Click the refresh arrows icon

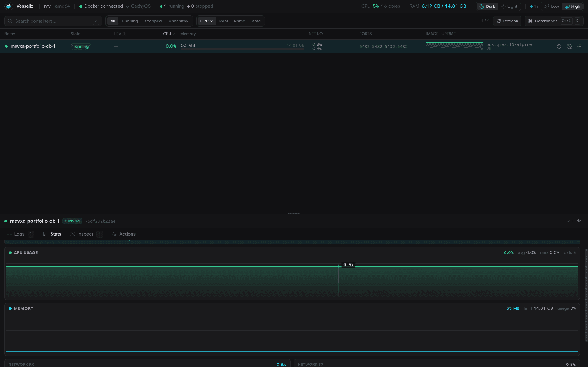498,21
